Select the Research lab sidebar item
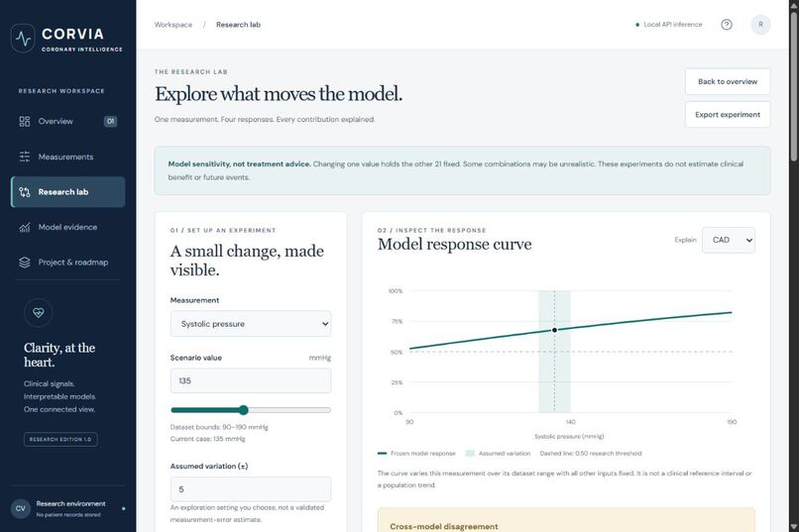Image resolution: width=799 pixels, height=532 pixels. click(67, 192)
